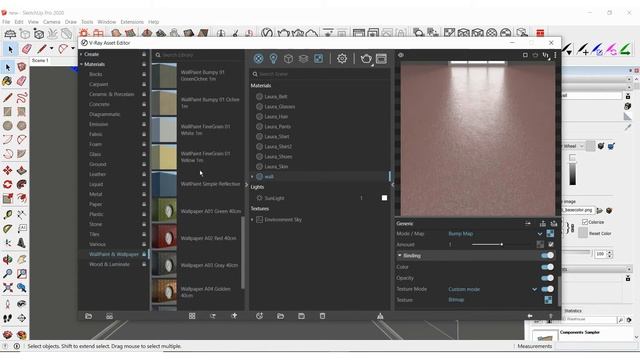Select the SketchUp Select arrow tool
Screen dimensions: 640x360
tap(11, 49)
